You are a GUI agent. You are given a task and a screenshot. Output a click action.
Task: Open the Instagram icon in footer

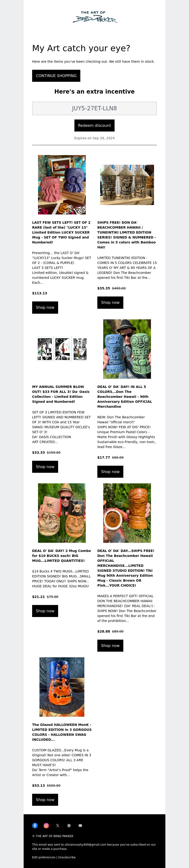(46, 825)
